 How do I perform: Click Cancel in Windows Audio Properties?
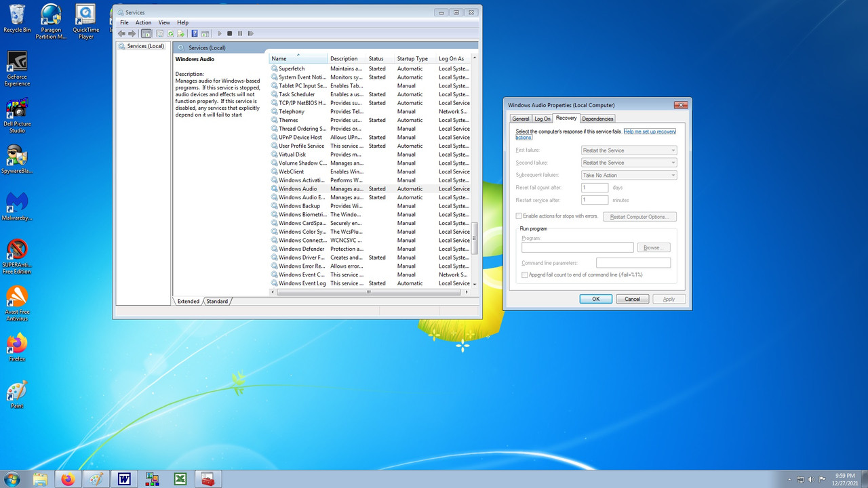click(x=633, y=299)
